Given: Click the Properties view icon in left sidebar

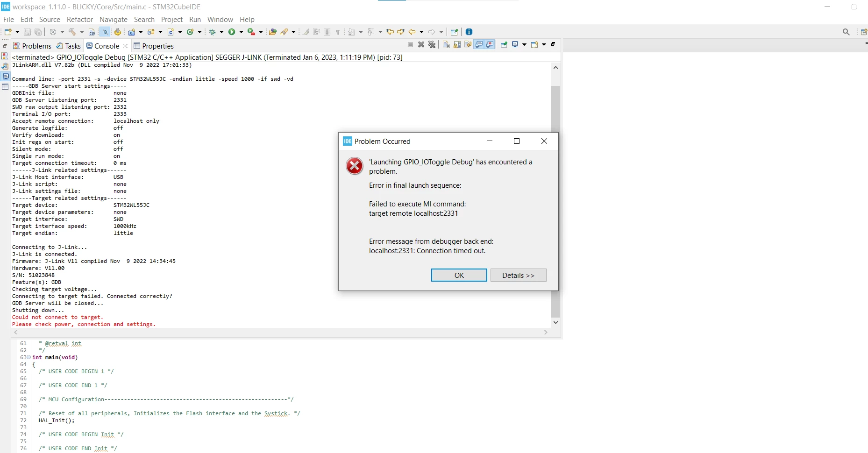Looking at the screenshot, I should [x=5, y=87].
